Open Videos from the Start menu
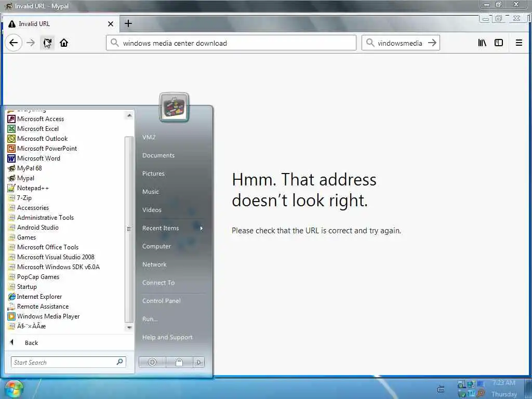532x399 pixels. click(x=152, y=210)
